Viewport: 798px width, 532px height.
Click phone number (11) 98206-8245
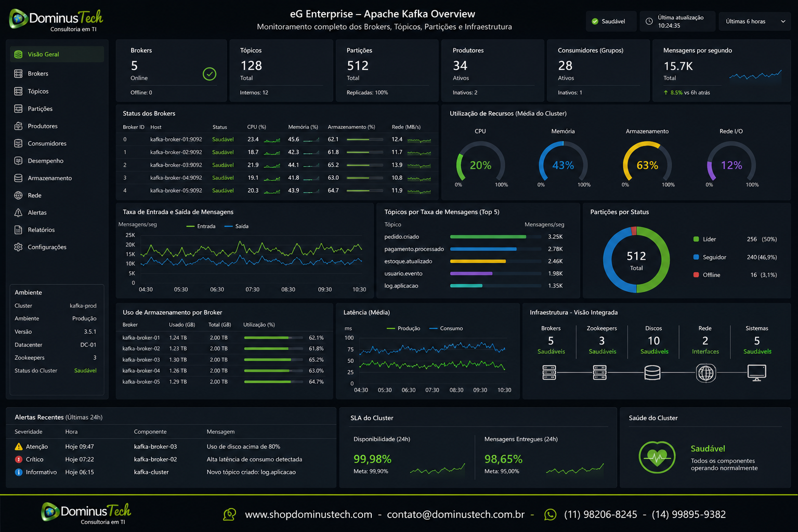600,514
